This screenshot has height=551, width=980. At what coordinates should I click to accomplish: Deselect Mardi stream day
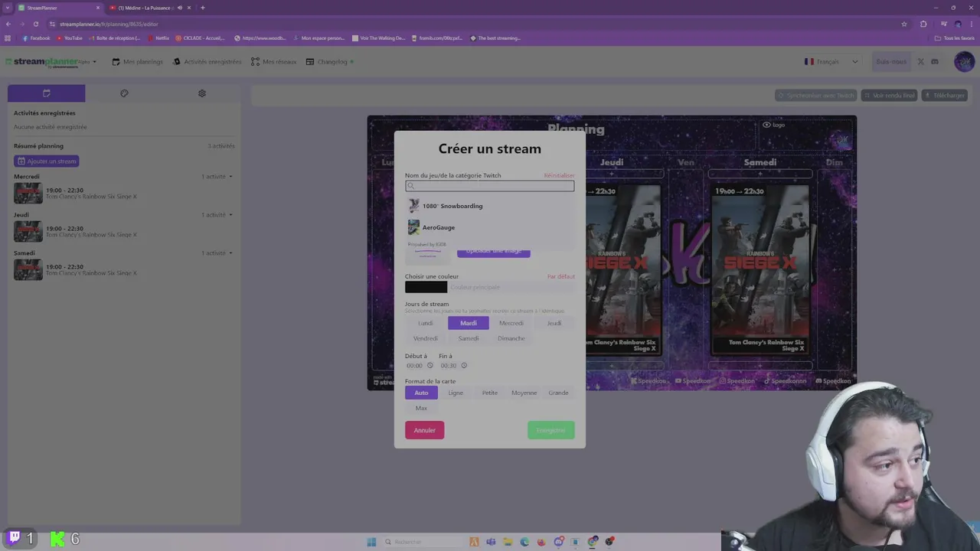[469, 323]
